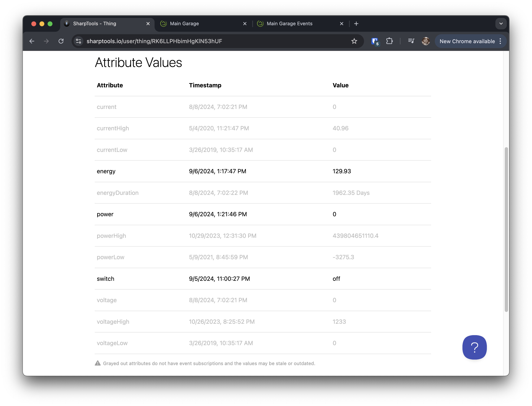Click the New Chrome available button
The image size is (532, 406).
467,41
